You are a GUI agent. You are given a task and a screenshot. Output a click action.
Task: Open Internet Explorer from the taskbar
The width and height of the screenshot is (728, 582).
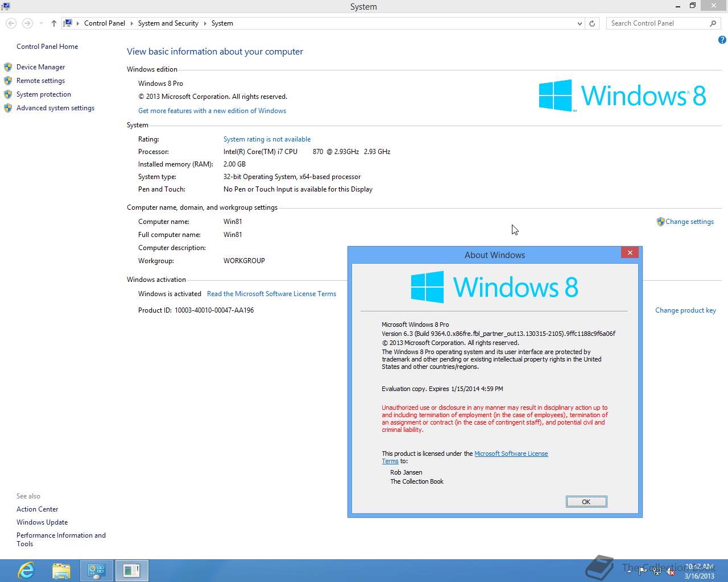point(26,570)
